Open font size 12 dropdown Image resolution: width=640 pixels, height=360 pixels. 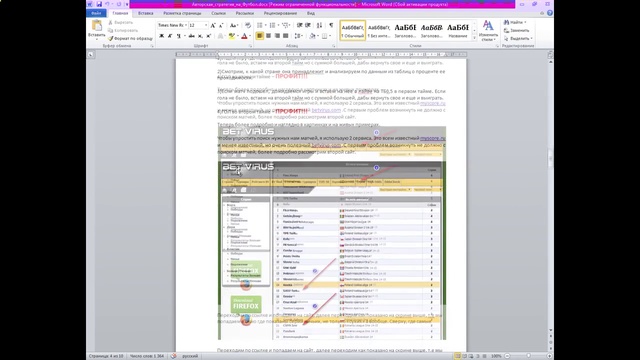click(206, 25)
